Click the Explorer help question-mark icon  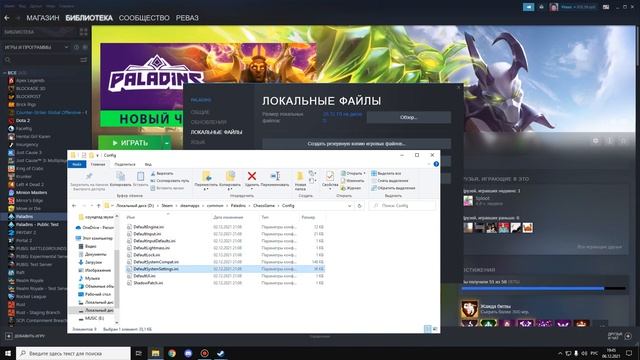[x=436, y=164]
